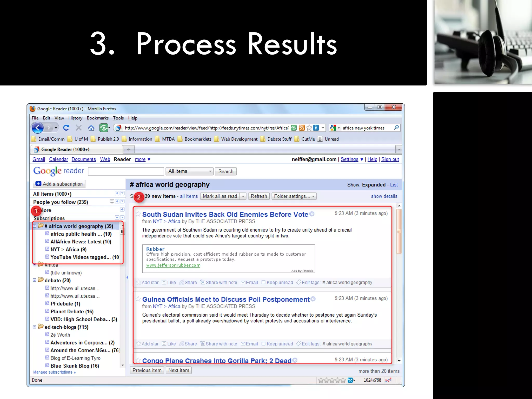Screen dimensions: 532x399
Task: Click Like under South Sudan article
Action: pyautogui.click(x=169, y=282)
